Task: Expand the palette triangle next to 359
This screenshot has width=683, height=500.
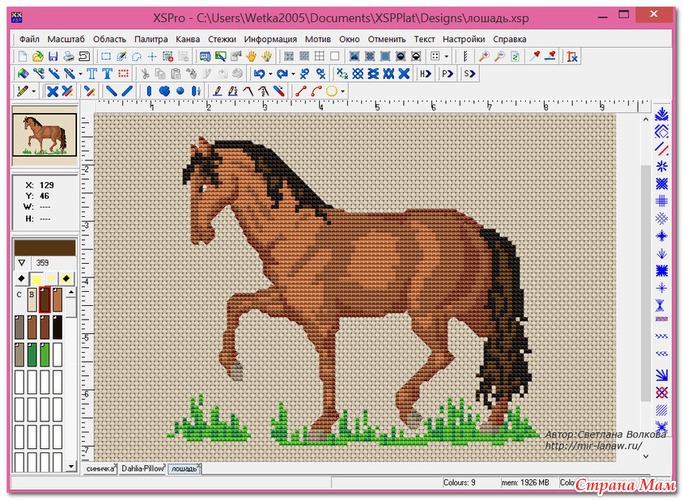Action: (22, 263)
